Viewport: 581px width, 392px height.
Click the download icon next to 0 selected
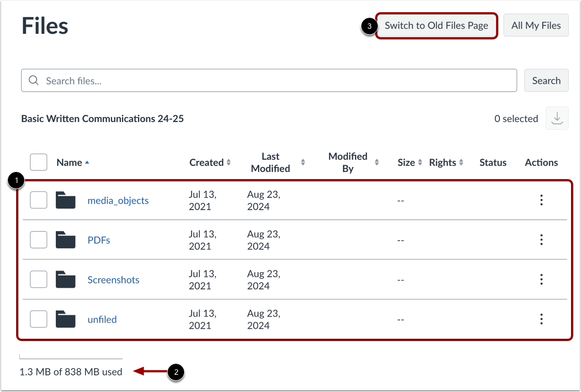[x=557, y=118]
